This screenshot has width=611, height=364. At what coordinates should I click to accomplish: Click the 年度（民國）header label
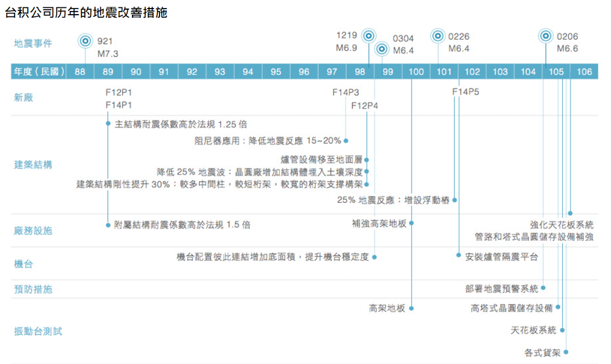coord(38,71)
